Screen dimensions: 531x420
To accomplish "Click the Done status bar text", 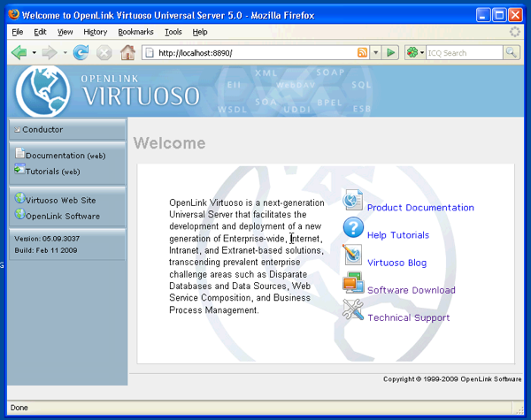I will click(19, 408).
